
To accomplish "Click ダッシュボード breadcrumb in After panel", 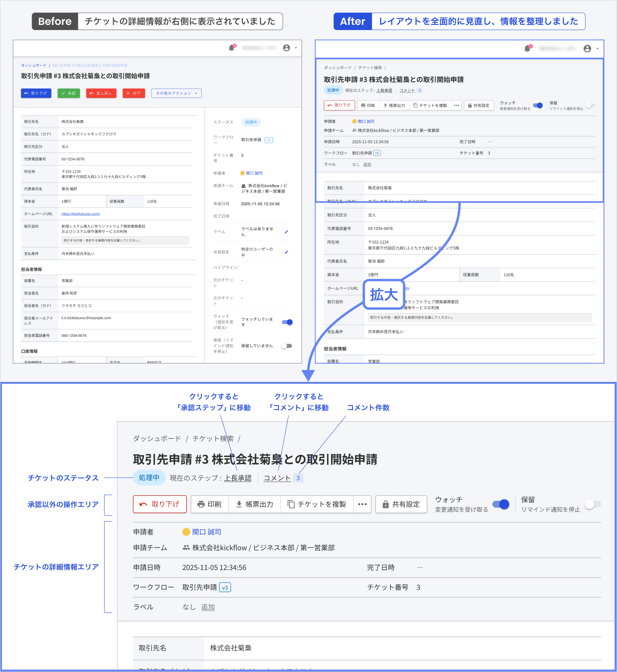I will click(x=338, y=68).
